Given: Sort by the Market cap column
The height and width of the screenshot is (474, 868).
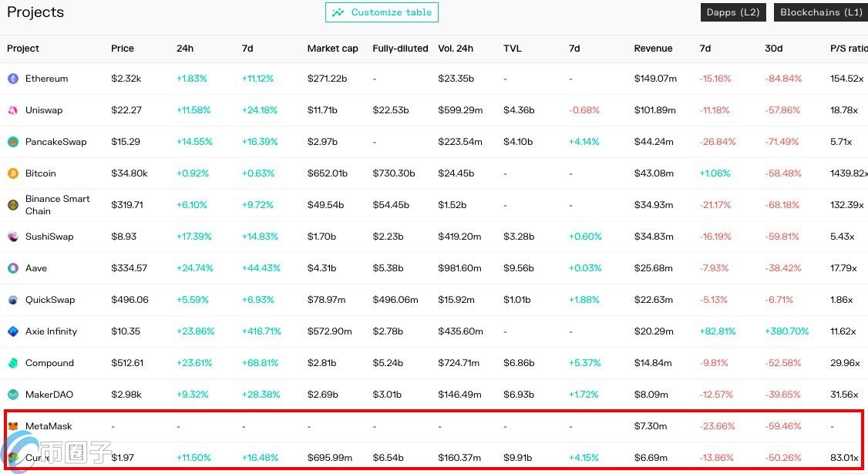Looking at the screenshot, I should 333,49.
